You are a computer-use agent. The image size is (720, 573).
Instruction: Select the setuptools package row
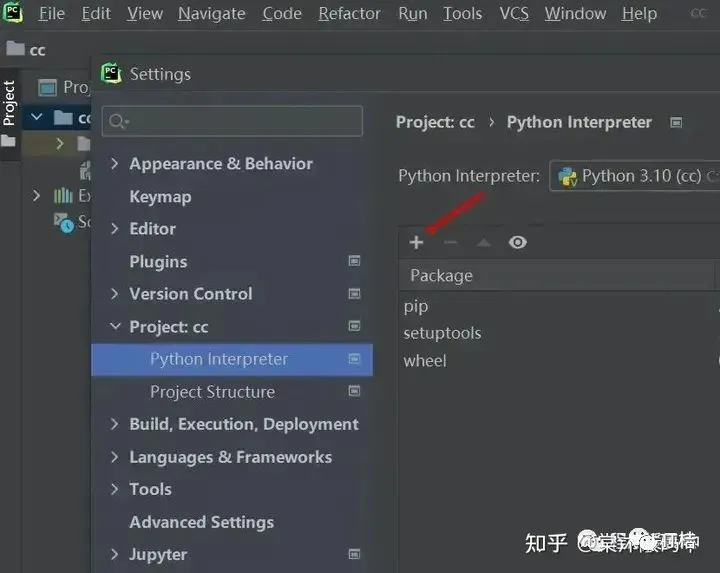[442, 333]
